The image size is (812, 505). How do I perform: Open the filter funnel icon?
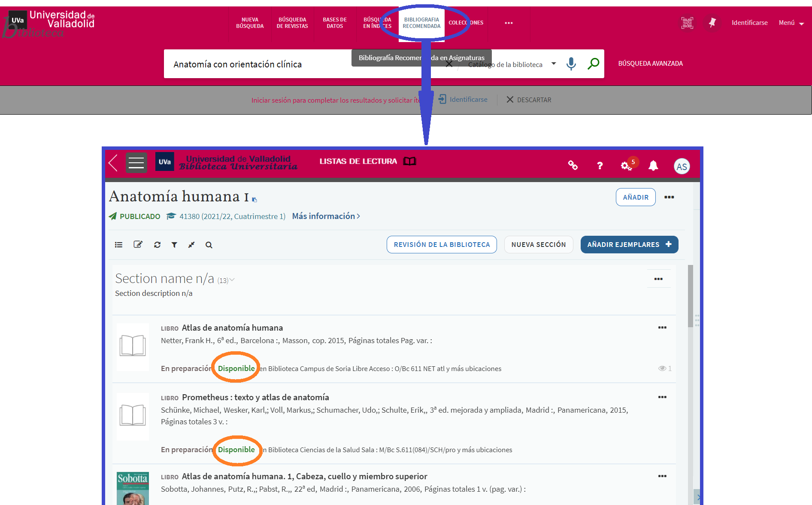(x=174, y=245)
